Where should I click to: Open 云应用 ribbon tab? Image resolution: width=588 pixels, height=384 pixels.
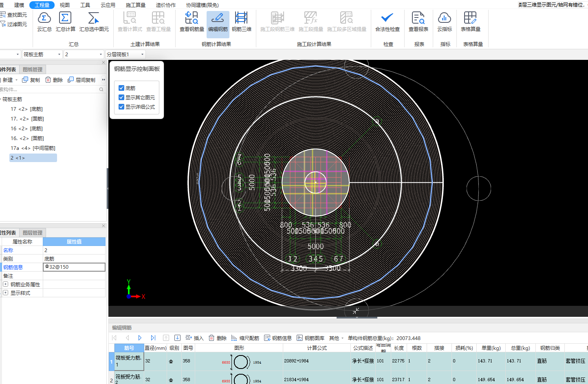point(108,5)
